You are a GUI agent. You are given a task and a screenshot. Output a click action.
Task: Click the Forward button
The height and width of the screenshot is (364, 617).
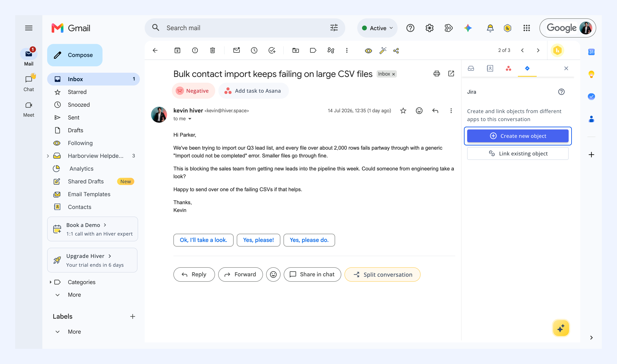240,274
